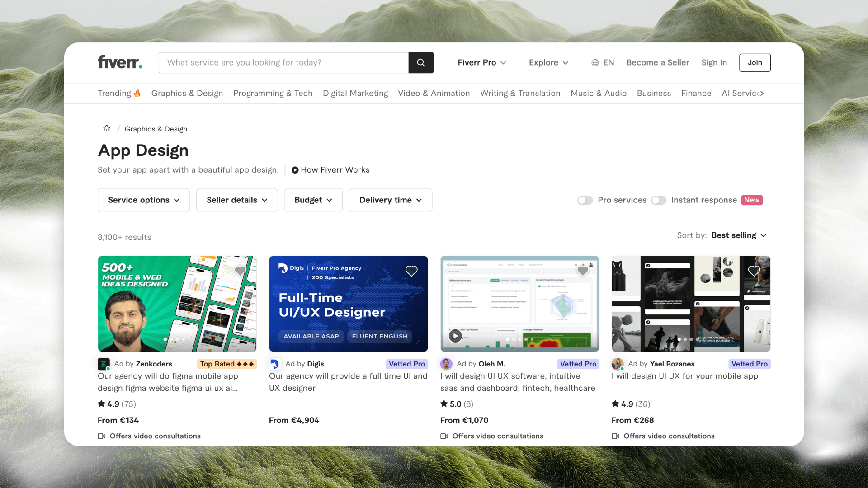Image resolution: width=868 pixels, height=488 pixels.
Task: Open the Writing & Translation category
Action: 520,93
